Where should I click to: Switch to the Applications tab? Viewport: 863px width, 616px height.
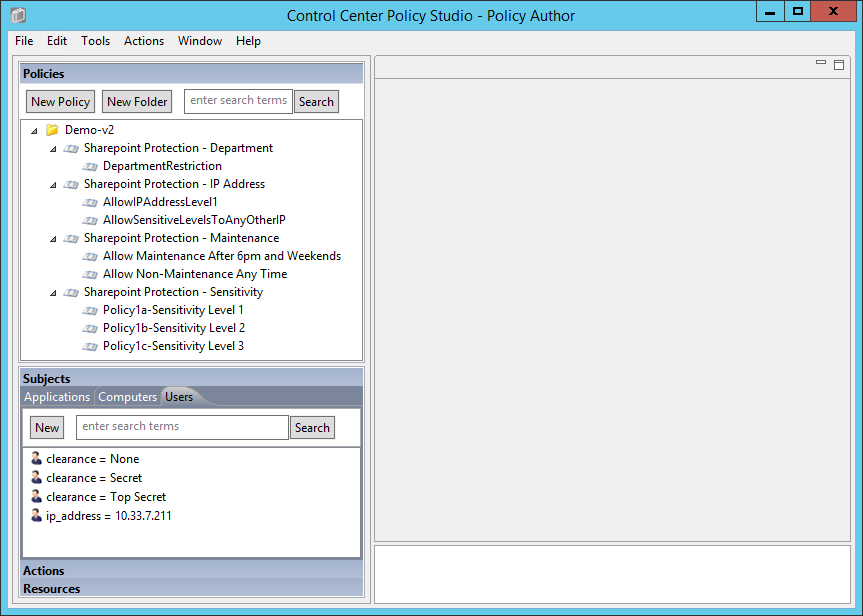pos(57,397)
